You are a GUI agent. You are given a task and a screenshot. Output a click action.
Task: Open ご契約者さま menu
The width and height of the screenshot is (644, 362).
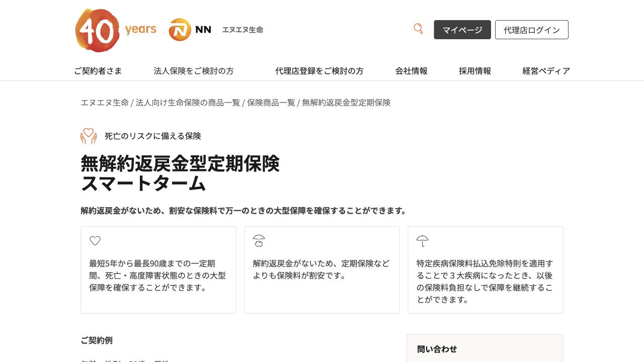tap(98, 71)
